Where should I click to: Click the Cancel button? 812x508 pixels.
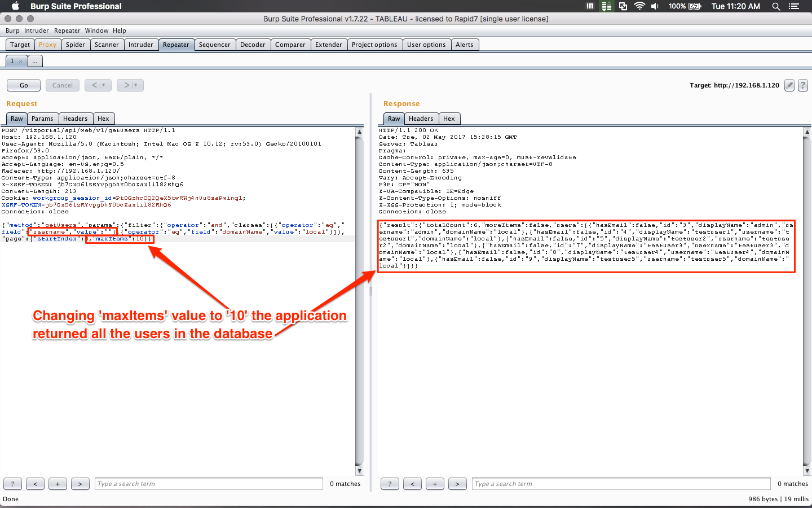tap(63, 85)
